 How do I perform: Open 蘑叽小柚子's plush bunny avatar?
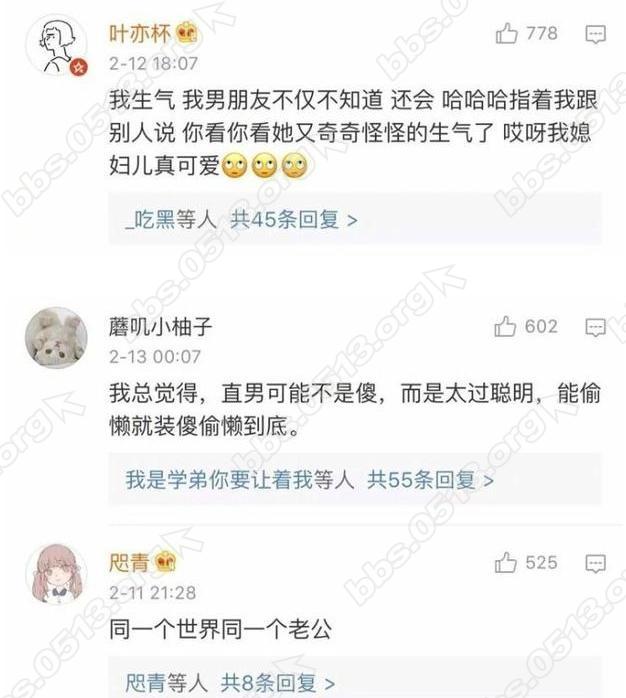tap(56, 337)
